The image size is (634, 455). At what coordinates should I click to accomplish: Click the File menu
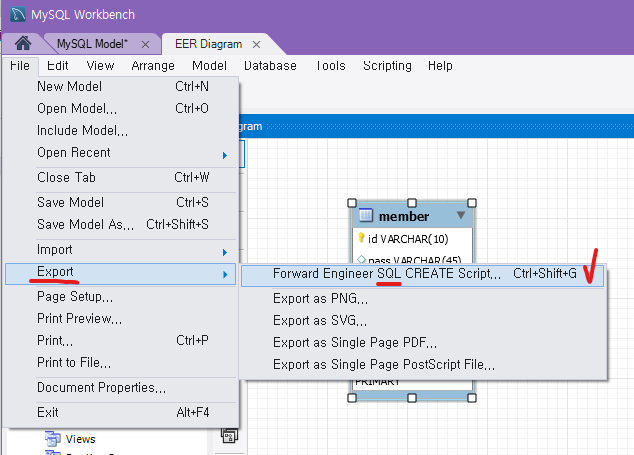(20, 66)
